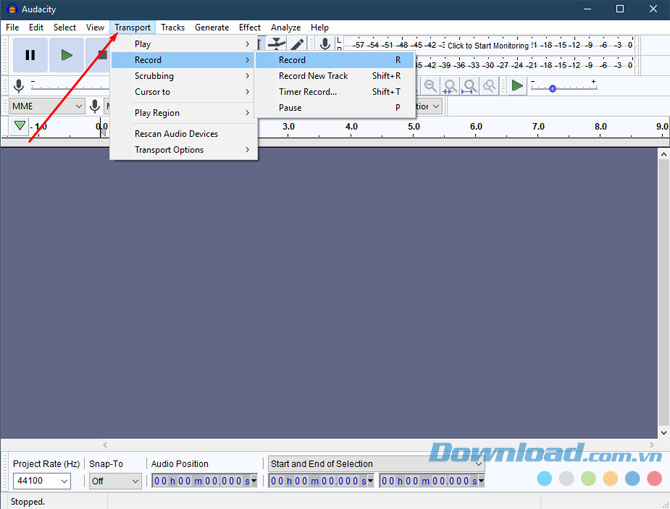This screenshot has height=509, width=670.
Task: Open Start and End of Selection dropdown
Action: [376, 464]
